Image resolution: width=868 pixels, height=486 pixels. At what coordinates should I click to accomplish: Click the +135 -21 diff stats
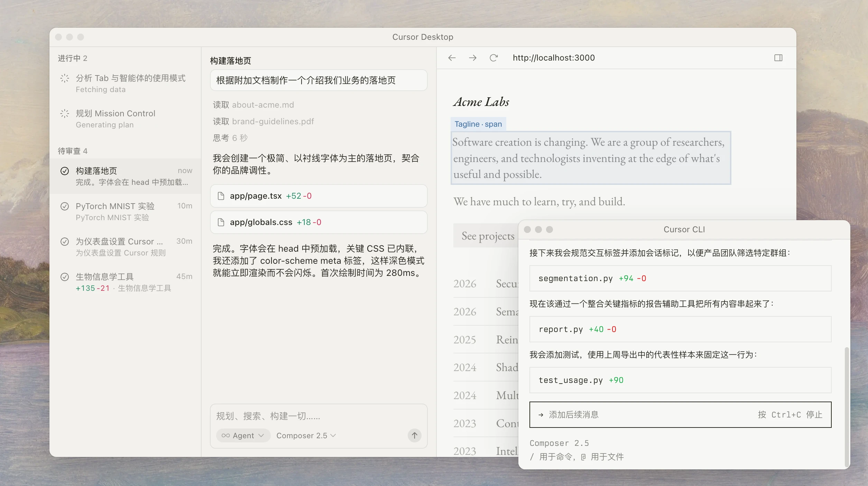point(92,288)
